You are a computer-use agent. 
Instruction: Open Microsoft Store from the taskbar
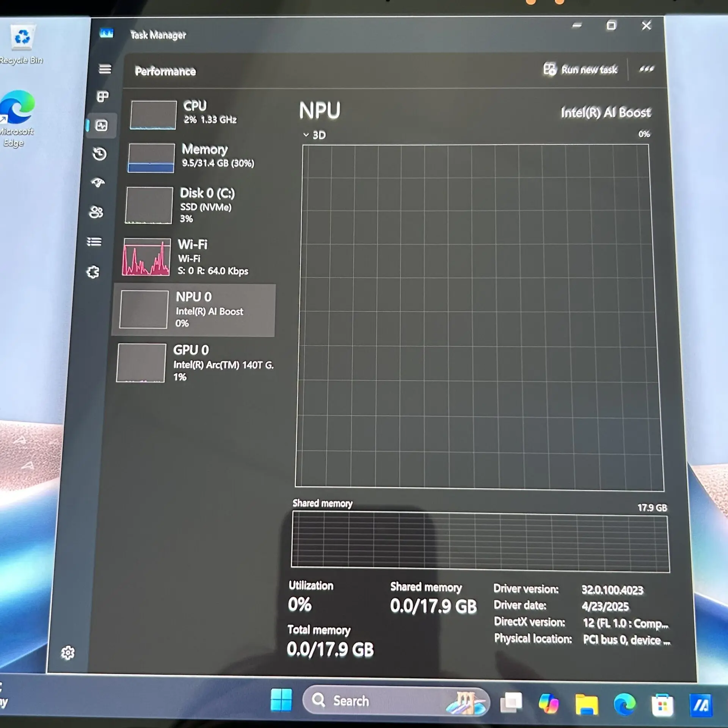[662, 706]
